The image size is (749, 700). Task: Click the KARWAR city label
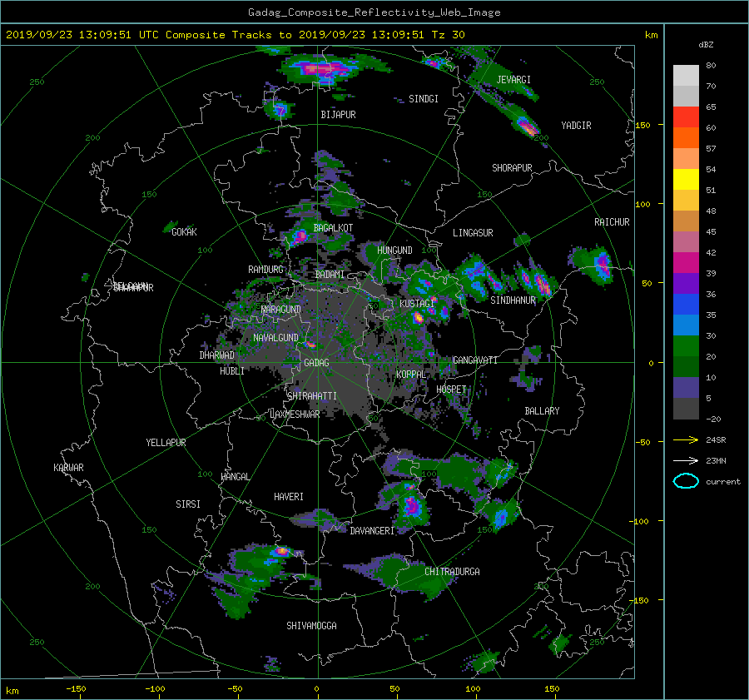click(68, 468)
